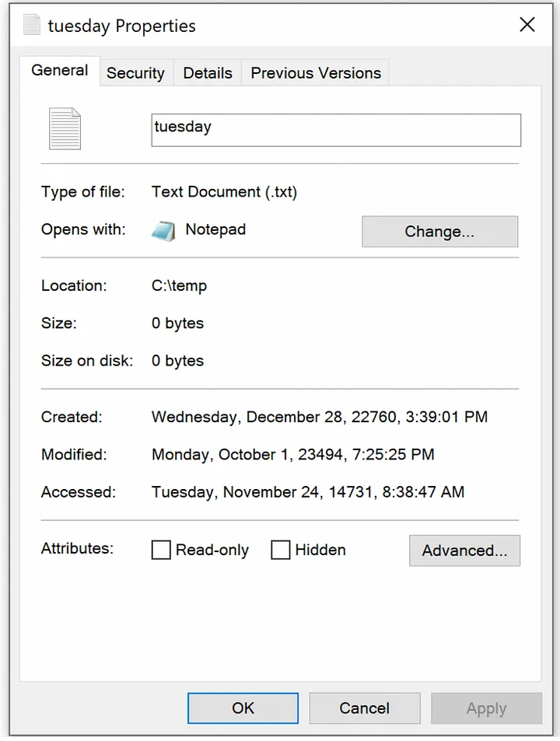The width and height of the screenshot is (560, 741).
Task: Tick the Hidden attribute checkbox
Action: coord(280,551)
